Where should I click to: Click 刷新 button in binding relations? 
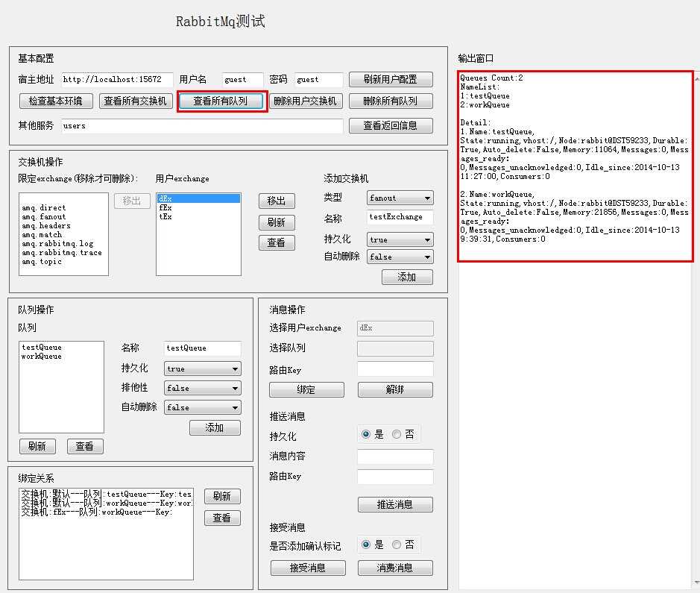click(222, 496)
